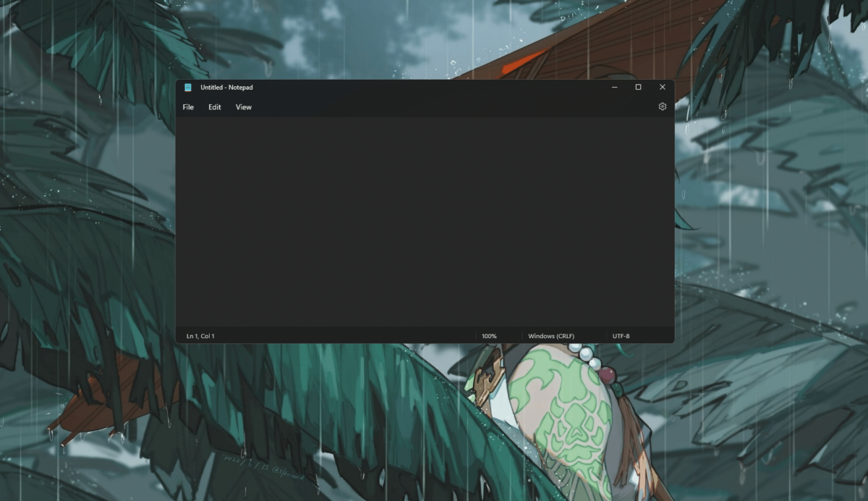
Task: Click the Notepad app icon in title bar
Action: 188,88
